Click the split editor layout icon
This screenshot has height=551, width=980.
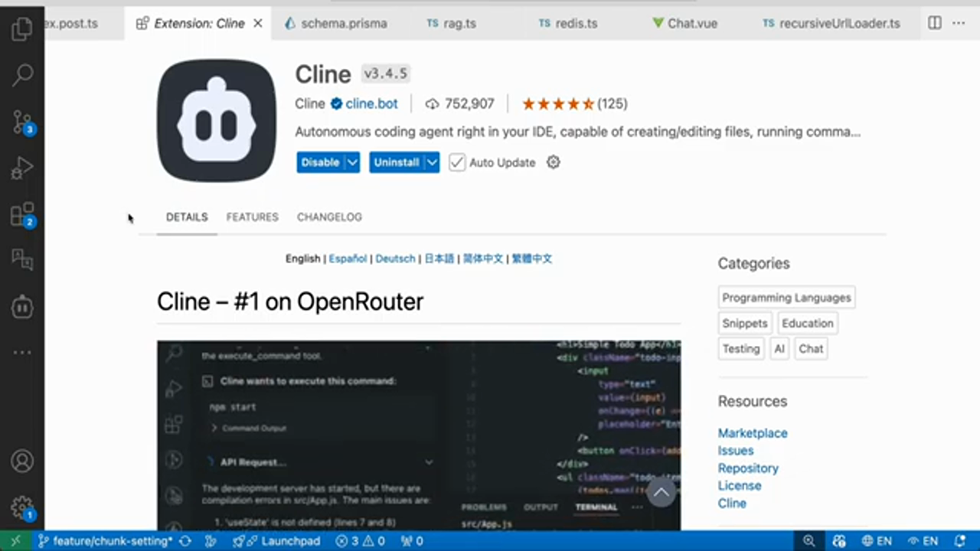(x=935, y=23)
